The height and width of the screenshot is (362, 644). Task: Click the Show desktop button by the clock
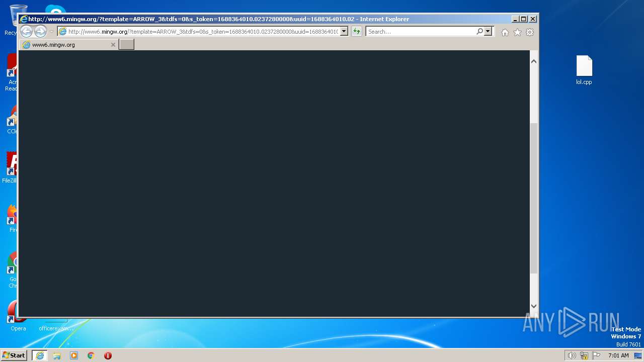click(x=638, y=355)
